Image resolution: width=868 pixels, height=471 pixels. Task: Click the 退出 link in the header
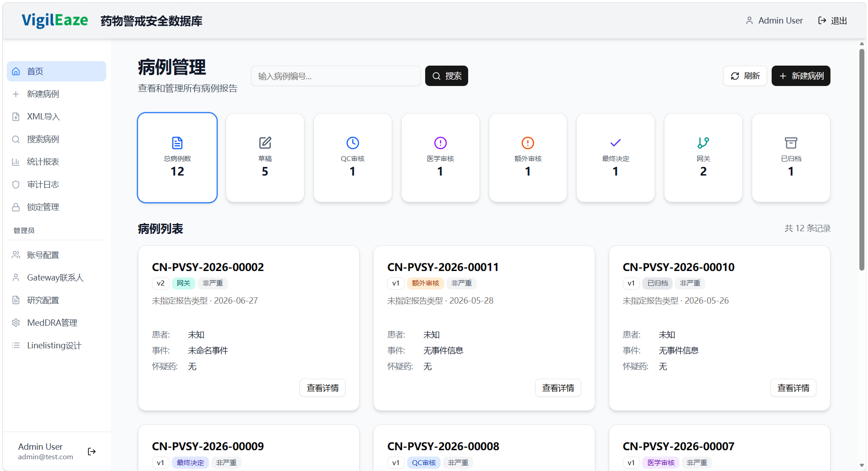click(x=833, y=21)
